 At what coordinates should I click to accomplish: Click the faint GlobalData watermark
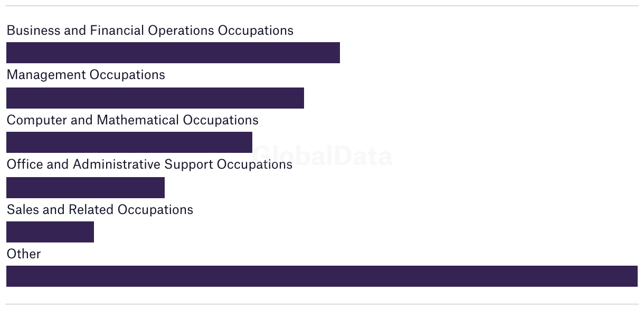pos(323,157)
